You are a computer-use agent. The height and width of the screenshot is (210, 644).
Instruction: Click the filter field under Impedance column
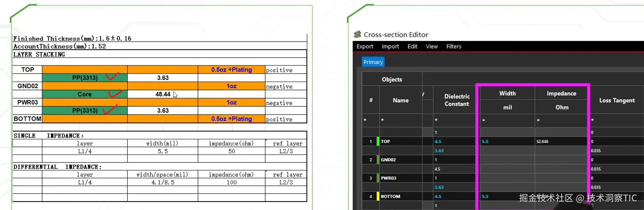tap(562, 120)
